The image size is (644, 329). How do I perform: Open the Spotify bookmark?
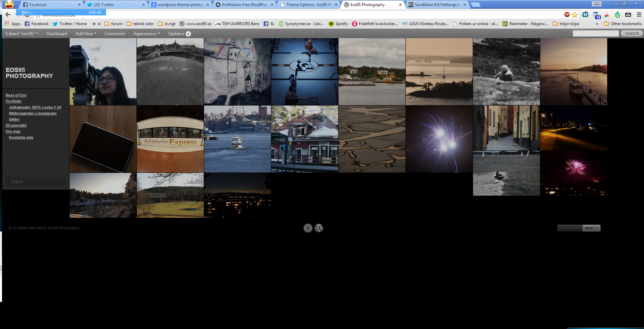(x=338, y=24)
